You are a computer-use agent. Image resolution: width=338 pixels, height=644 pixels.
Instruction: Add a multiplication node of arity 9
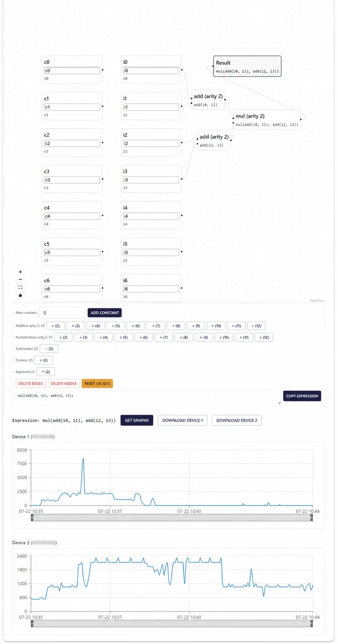click(204, 337)
